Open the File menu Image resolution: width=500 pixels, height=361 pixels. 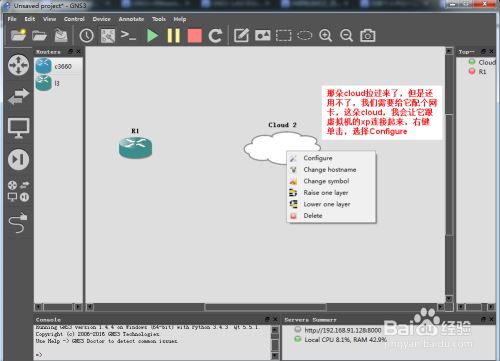12,19
